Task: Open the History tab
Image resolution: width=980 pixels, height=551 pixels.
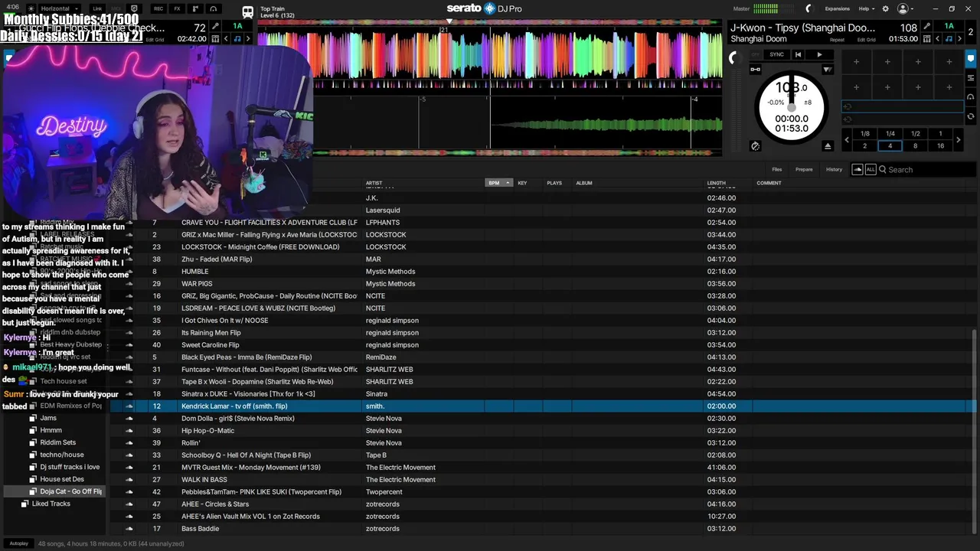Action: [x=834, y=169]
